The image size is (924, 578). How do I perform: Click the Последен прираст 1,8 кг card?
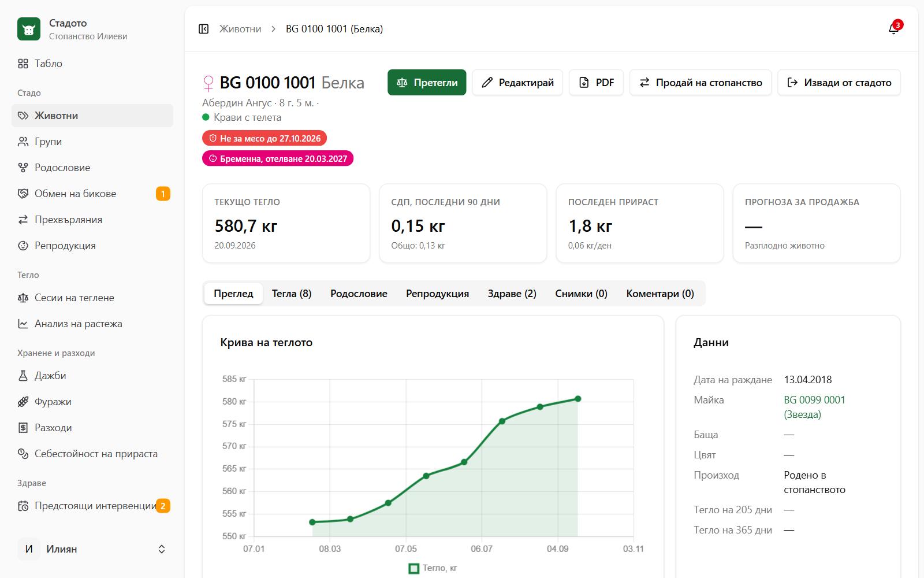(640, 223)
